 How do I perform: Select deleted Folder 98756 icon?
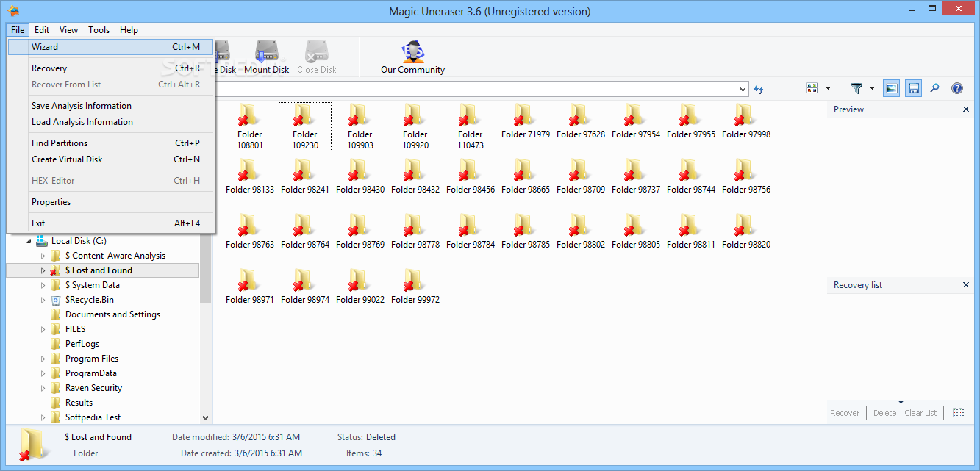[744, 171]
